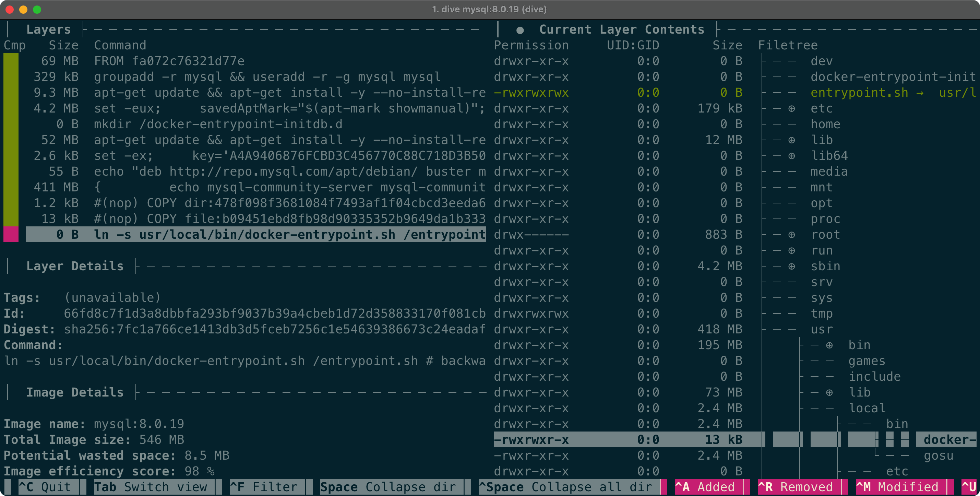Image resolution: width=980 pixels, height=496 pixels.
Task: Select the FROM fa072c76321d77e layer
Action: pyautogui.click(x=169, y=61)
